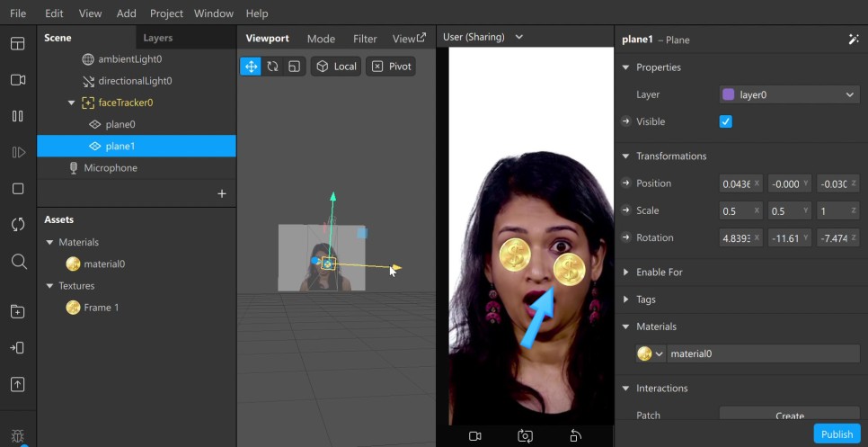Image resolution: width=868 pixels, height=447 pixels.
Task: Select the rotate manipulator tool
Action: pos(272,67)
